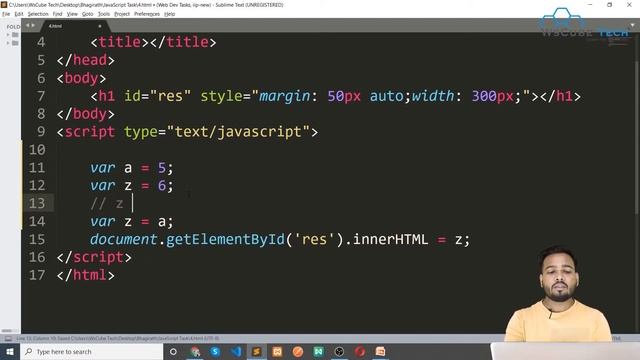Click the 'var z = 6;' line
The width and height of the screenshot is (640, 360).
(x=131, y=186)
